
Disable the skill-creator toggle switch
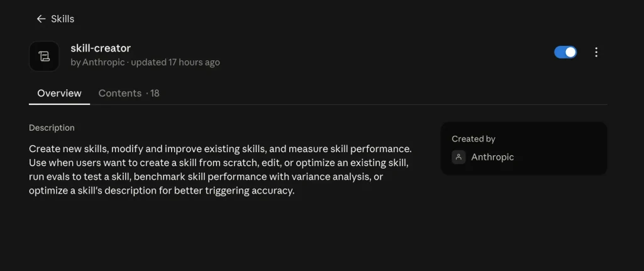click(565, 52)
